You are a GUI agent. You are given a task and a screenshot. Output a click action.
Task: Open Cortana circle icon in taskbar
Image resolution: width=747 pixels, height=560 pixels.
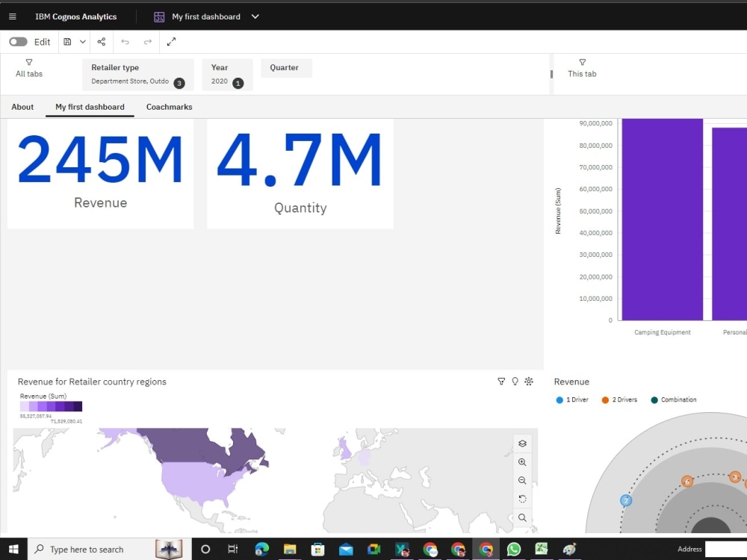pyautogui.click(x=205, y=549)
